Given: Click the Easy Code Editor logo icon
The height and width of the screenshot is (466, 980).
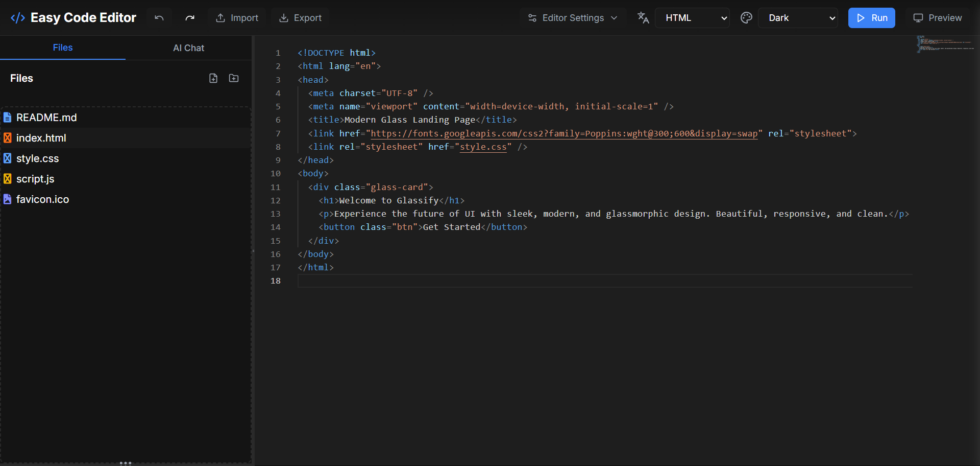Looking at the screenshot, I should pyautogui.click(x=18, y=18).
